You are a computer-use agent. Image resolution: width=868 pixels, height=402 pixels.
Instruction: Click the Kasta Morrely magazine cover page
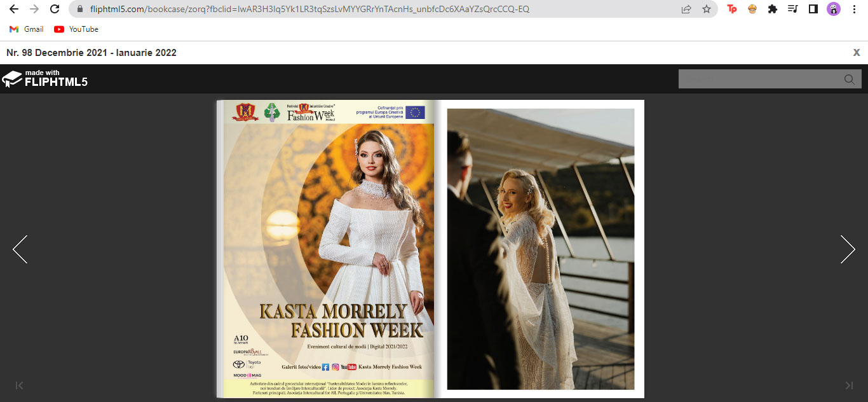329,249
